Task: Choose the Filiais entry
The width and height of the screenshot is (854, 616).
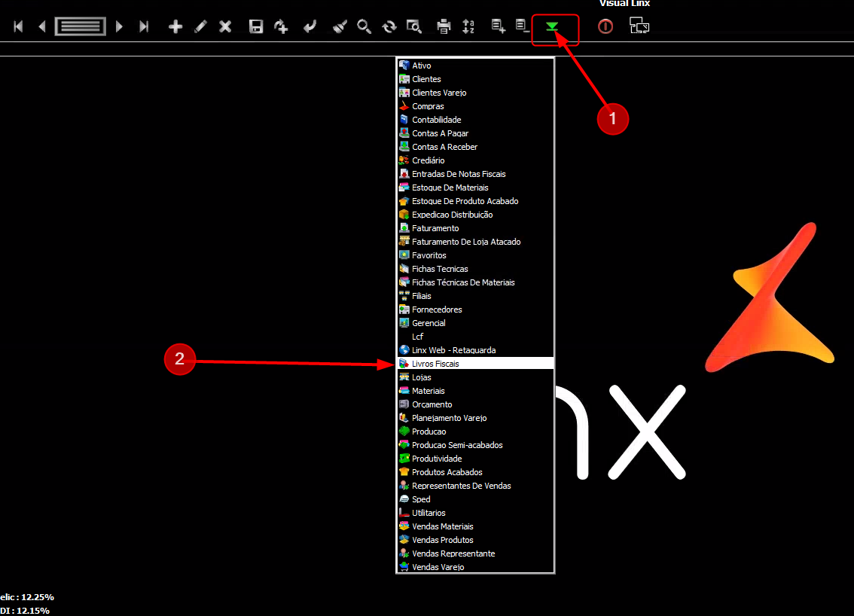Action: click(475, 296)
